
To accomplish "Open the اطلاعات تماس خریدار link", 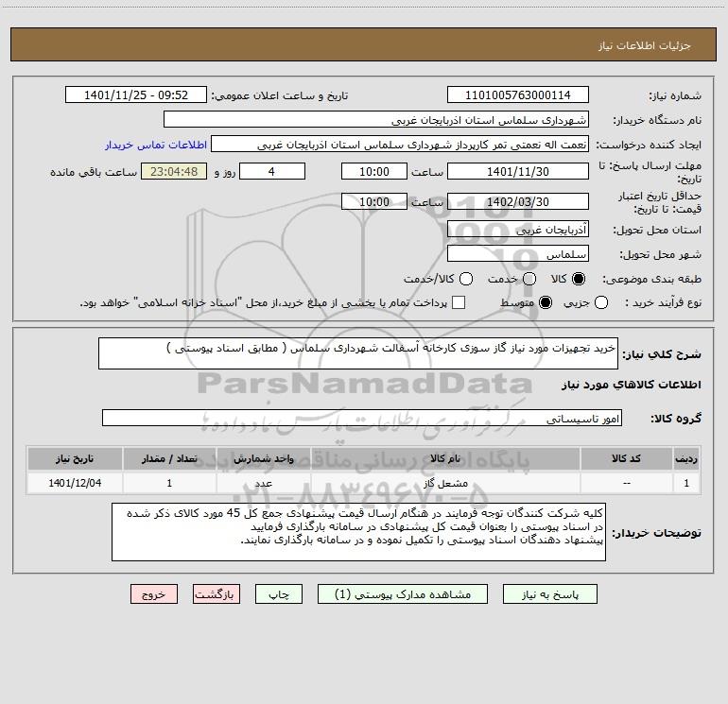I will tap(156, 145).
